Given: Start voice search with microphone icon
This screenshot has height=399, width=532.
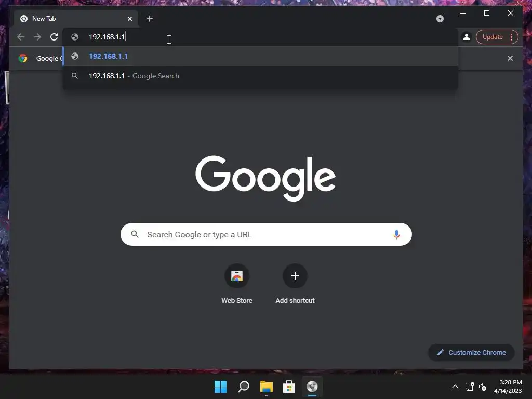Looking at the screenshot, I should click(396, 234).
